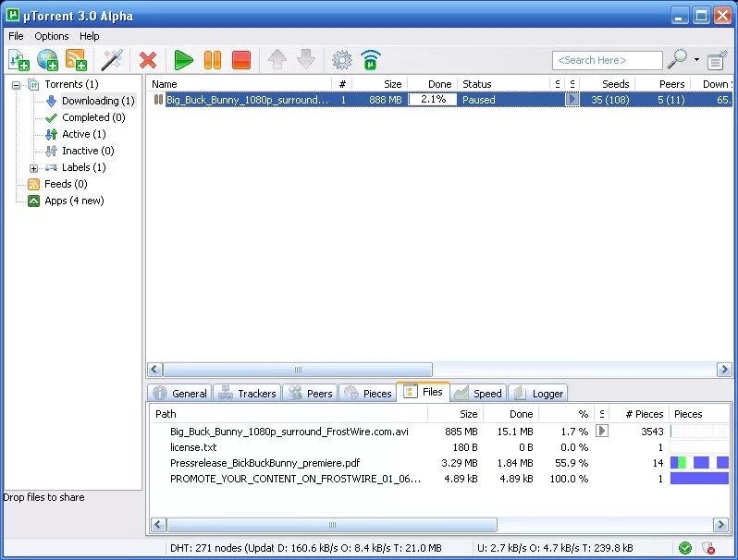Image resolution: width=738 pixels, height=560 pixels.
Task: Select Completed (0) in sidebar
Action: (x=93, y=117)
